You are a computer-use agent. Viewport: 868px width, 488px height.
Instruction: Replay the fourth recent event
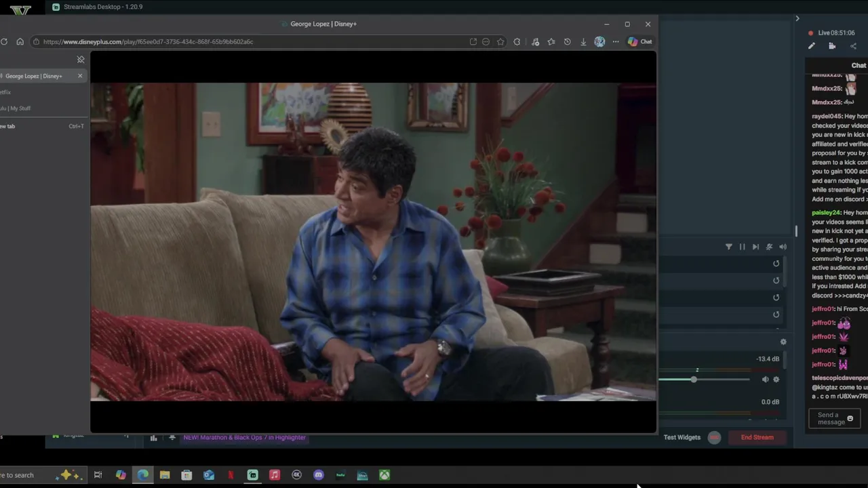(776, 314)
